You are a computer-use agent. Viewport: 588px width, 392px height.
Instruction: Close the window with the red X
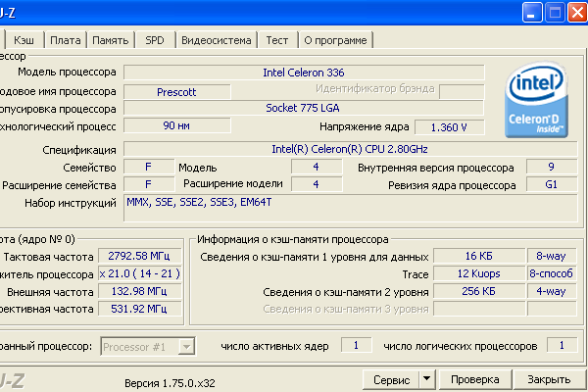574,13
